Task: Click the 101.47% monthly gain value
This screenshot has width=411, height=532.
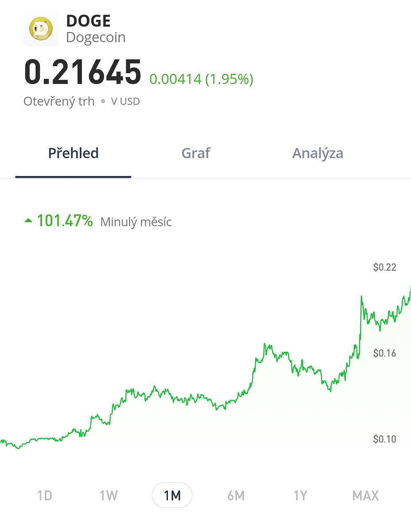Action: click(x=65, y=220)
